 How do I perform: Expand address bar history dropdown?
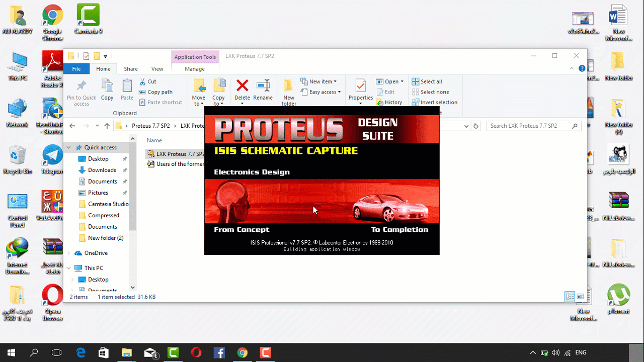tap(466, 126)
